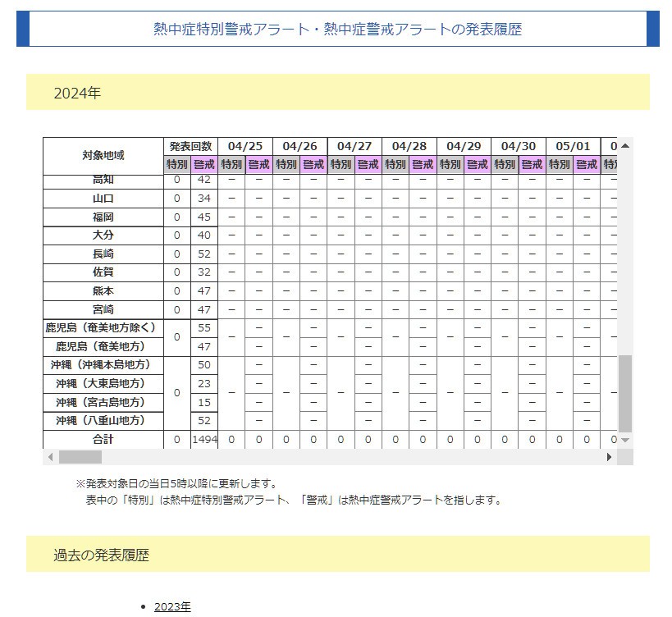The height and width of the screenshot is (617, 672).
Task: Click the note starting ※発表対象日の当日5時以降
Action: 176,484
